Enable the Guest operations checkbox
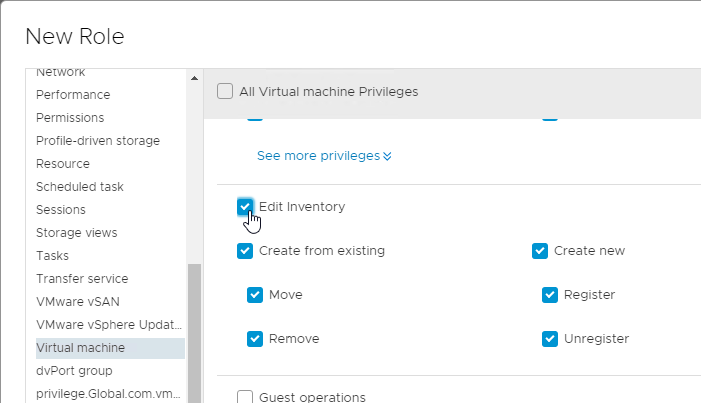This screenshot has height=403, width=701. point(245,397)
